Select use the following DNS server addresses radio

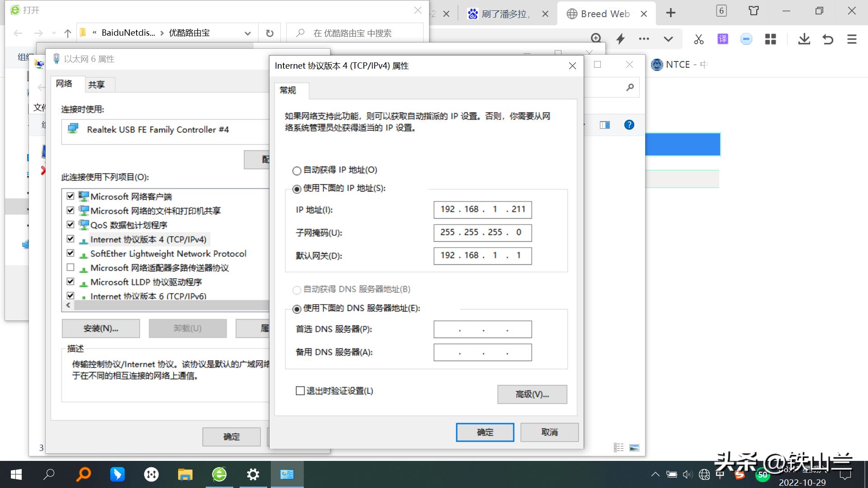point(297,309)
